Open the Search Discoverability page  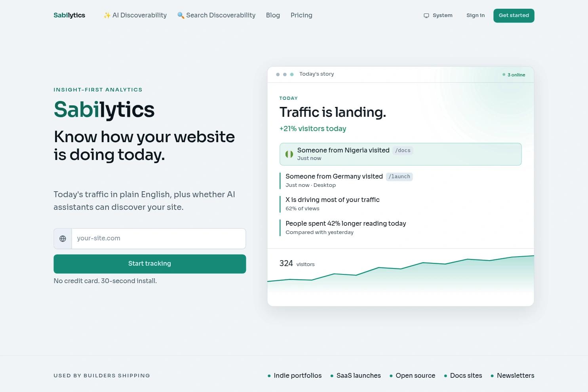(216, 15)
